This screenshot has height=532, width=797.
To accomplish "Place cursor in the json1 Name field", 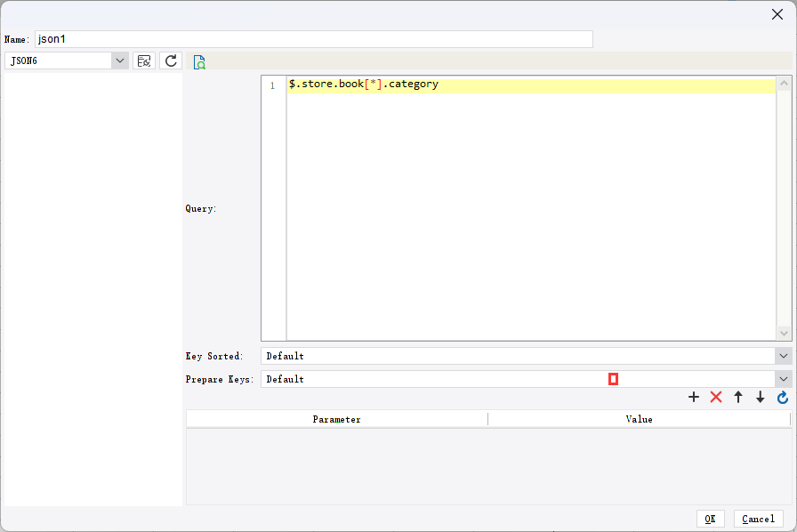I will pyautogui.click(x=311, y=39).
